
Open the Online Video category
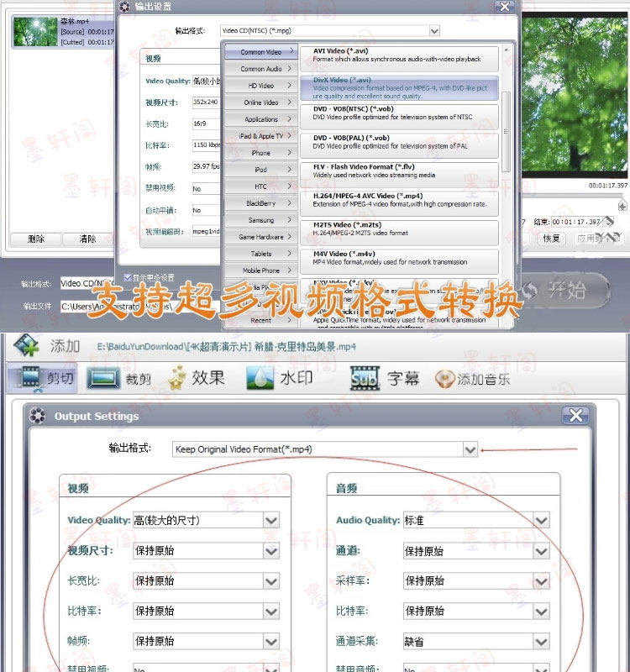point(261,102)
